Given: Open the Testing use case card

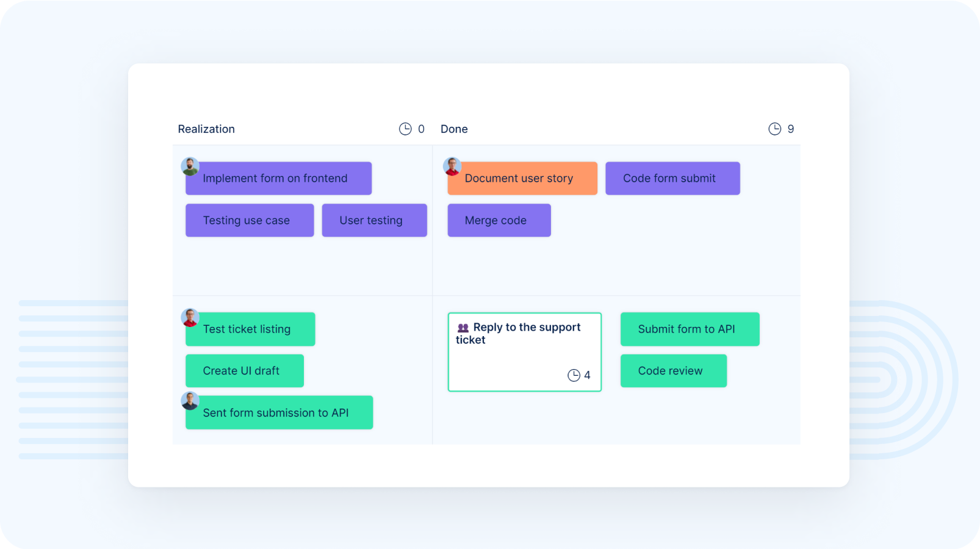Looking at the screenshot, I should 250,220.
